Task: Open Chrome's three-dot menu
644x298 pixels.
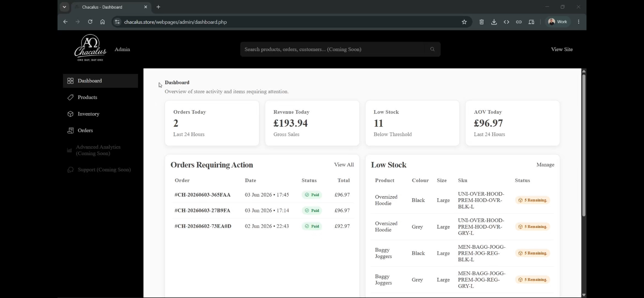Action: (579, 22)
